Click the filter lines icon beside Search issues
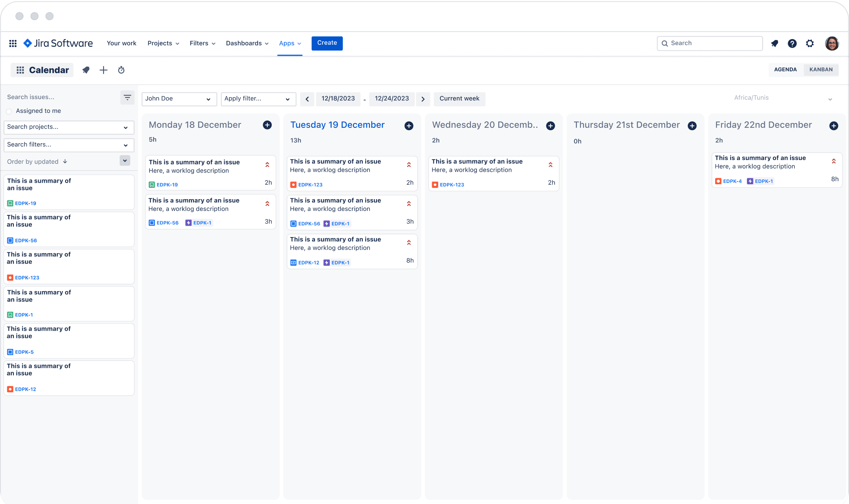The height and width of the screenshot is (504, 849). (127, 98)
